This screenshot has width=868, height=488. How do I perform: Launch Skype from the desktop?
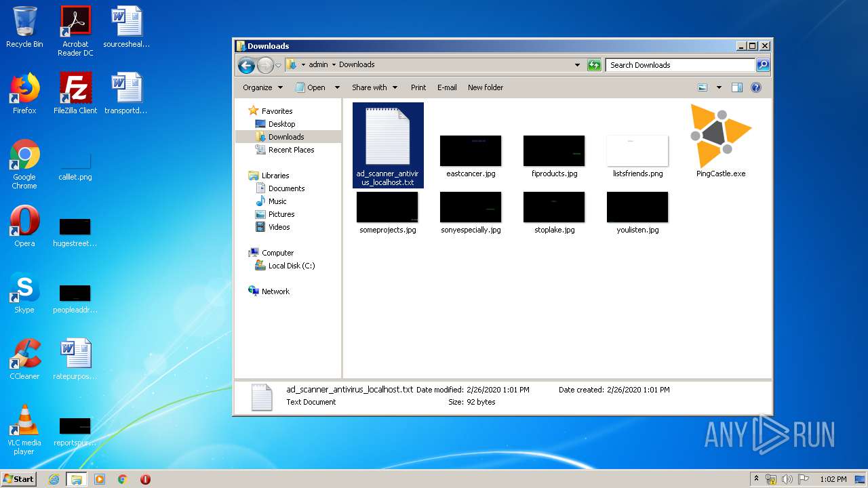point(24,293)
